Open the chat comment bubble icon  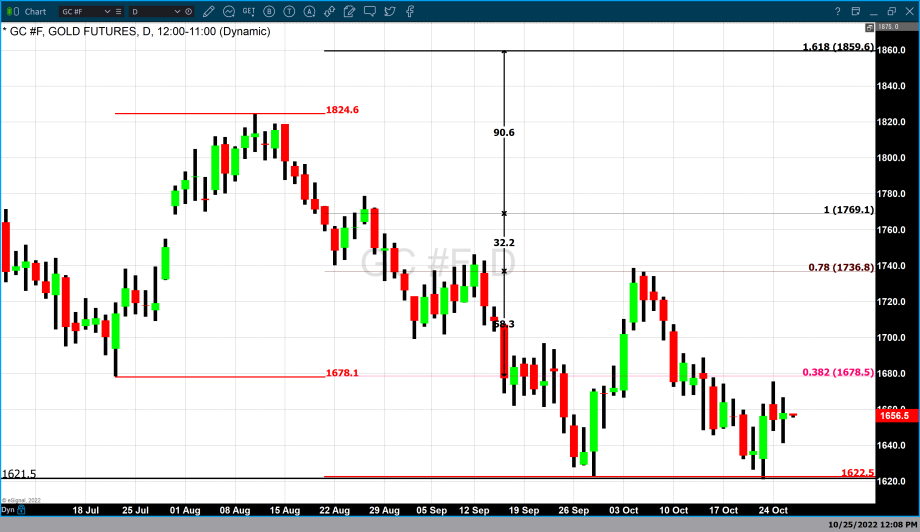pos(369,11)
